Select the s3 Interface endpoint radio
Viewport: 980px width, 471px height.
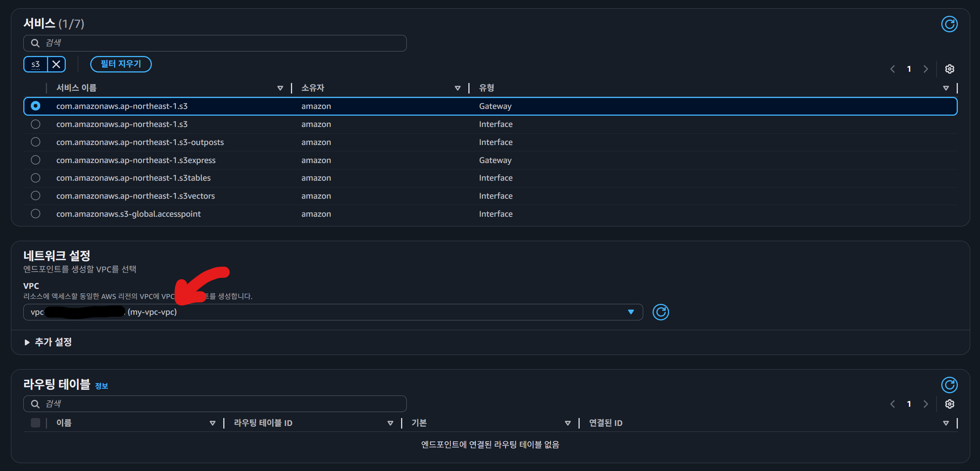click(35, 124)
